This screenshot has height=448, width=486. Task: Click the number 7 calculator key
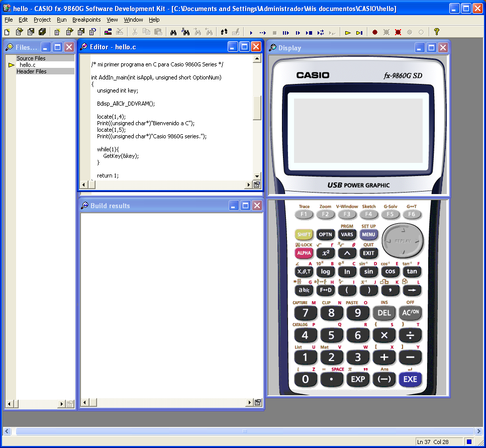pyautogui.click(x=305, y=313)
